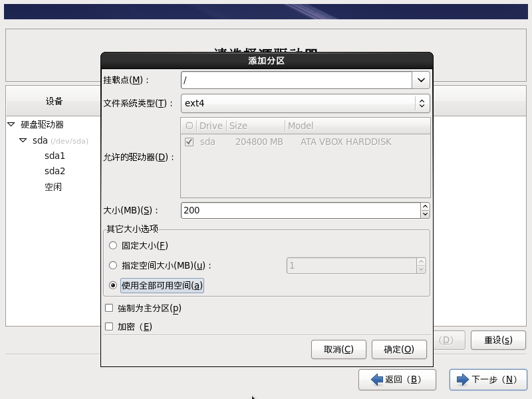Click the 返回(B) back button
Viewport: 532px width, 399px height.
click(397, 379)
